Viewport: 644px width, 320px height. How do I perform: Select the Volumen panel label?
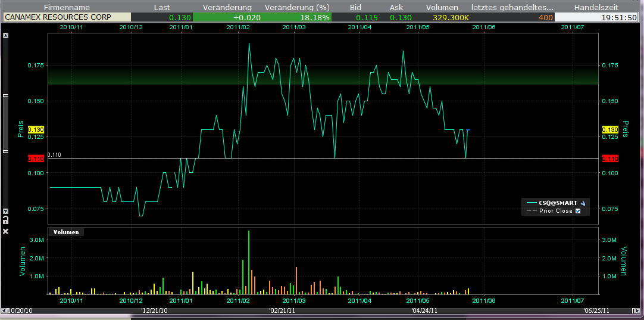66,232
